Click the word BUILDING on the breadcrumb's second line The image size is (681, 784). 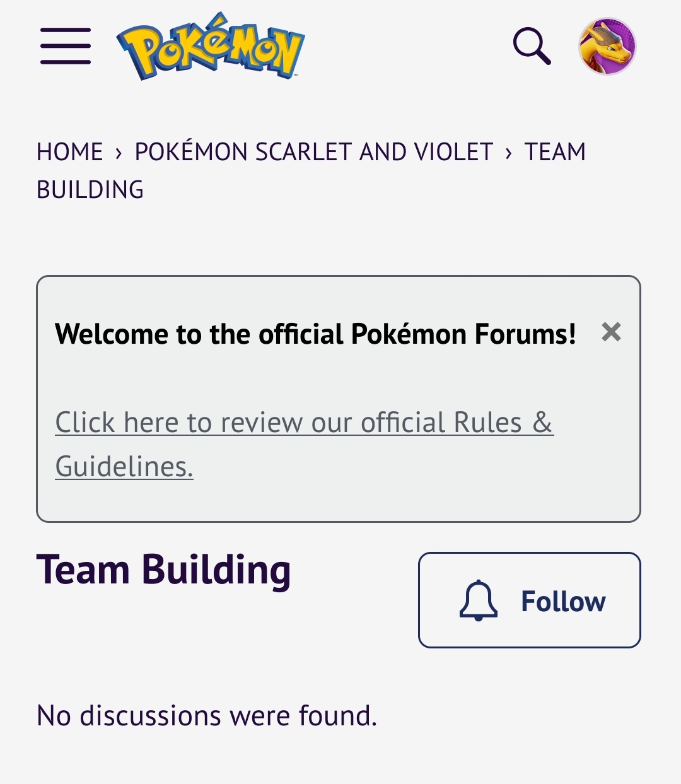coord(90,190)
